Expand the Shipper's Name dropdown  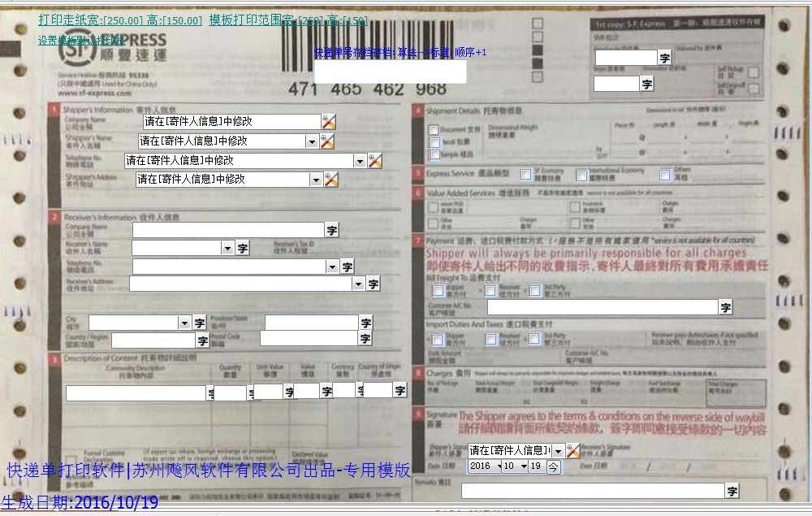tap(311, 141)
